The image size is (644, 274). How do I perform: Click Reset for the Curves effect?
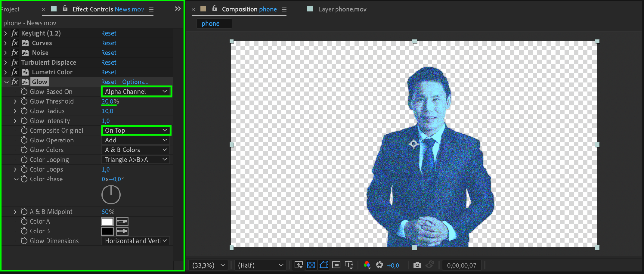(x=108, y=43)
